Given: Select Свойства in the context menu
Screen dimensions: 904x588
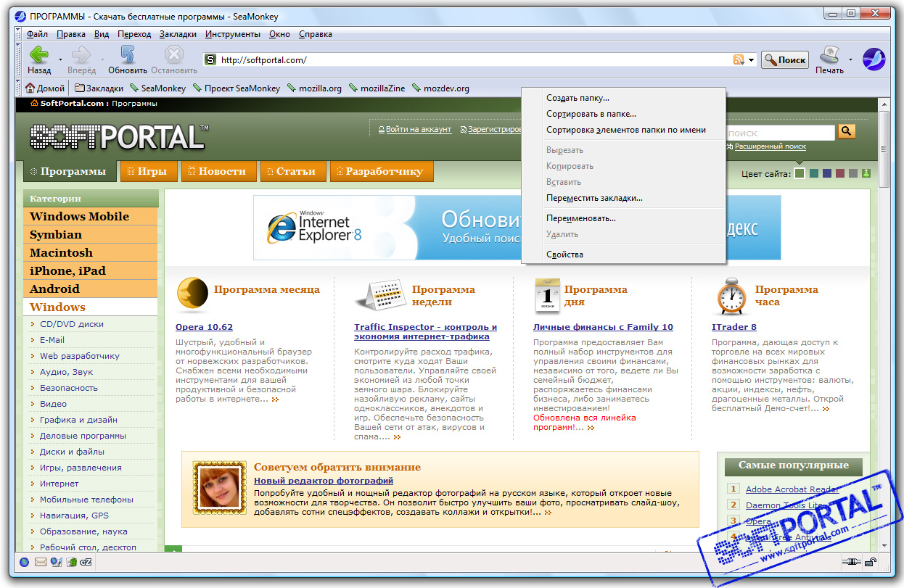Looking at the screenshot, I should pos(623,254).
